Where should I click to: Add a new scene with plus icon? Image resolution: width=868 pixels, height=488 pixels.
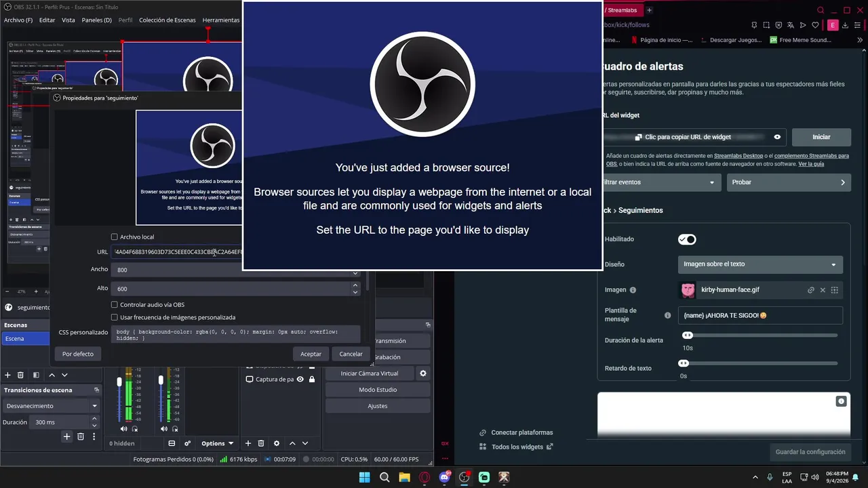pyautogui.click(x=7, y=375)
